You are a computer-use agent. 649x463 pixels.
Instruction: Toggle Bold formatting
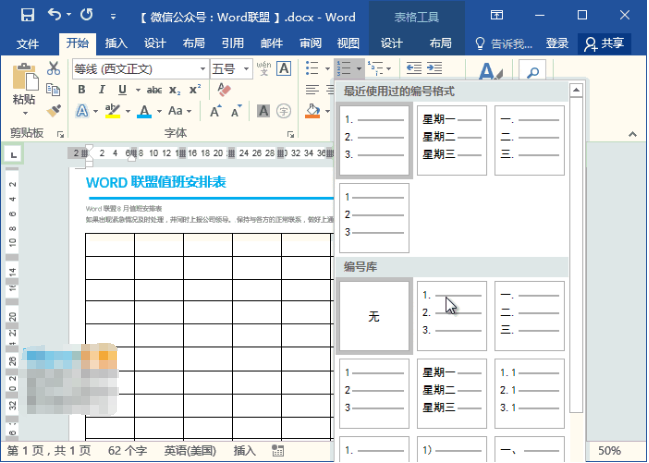pyautogui.click(x=82, y=90)
